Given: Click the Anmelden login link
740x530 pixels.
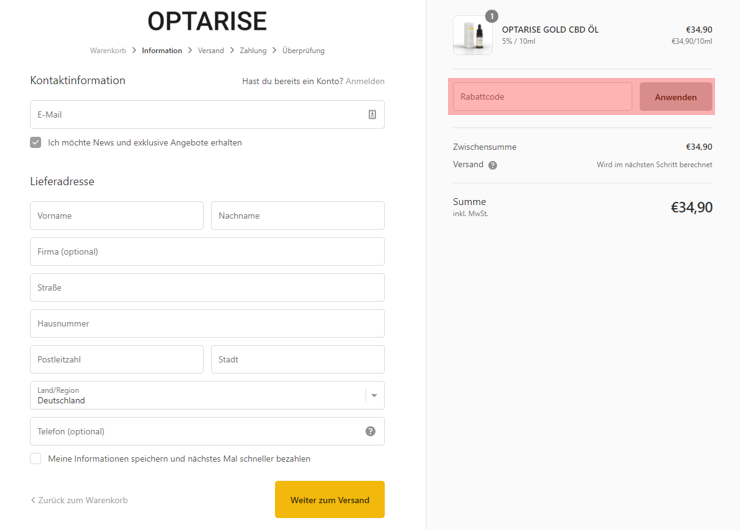Looking at the screenshot, I should (365, 81).
